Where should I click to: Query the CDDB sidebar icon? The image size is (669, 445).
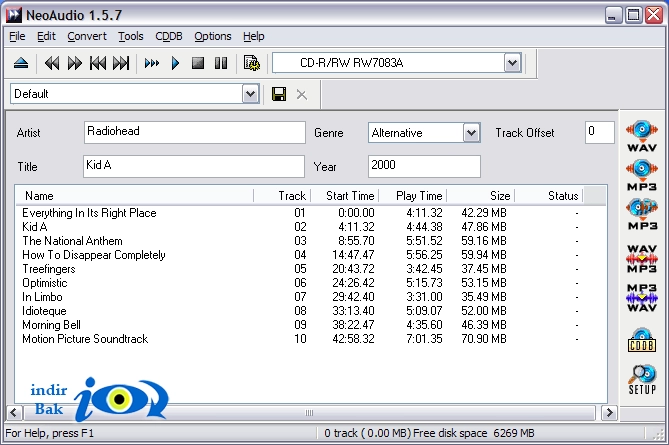point(642,340)
